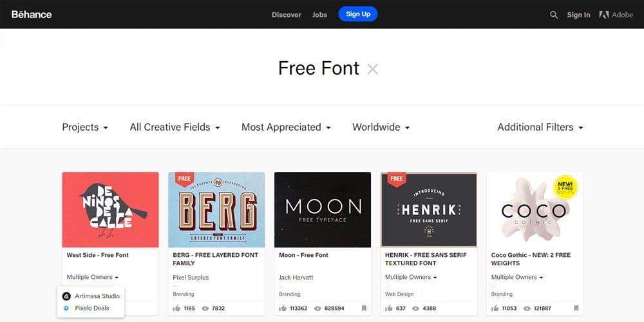This screenshot has width=644, height=322.
Task: Open the COCO Gothic thumbnail
Action: point(535,209)
